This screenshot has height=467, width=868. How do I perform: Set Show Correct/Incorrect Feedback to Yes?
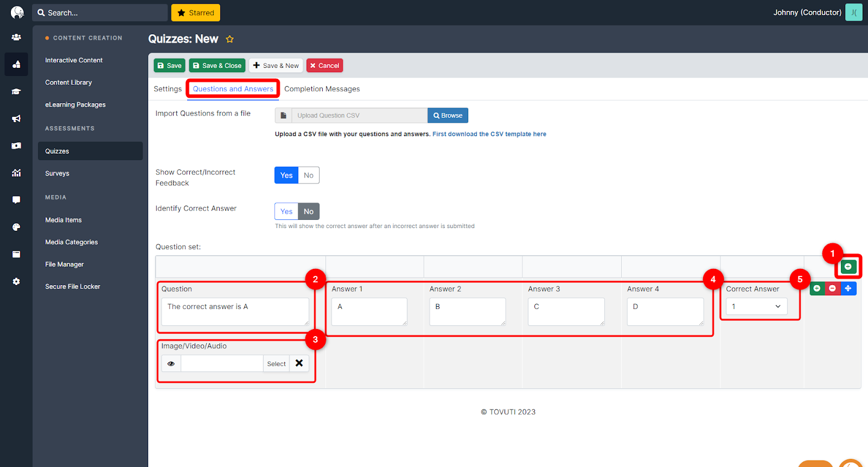tap(286, 175)
